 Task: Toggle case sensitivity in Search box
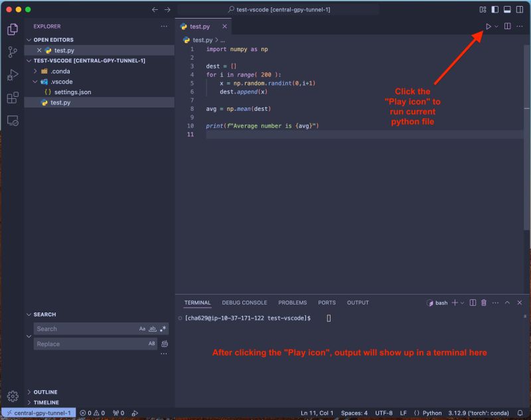[142, 328]
